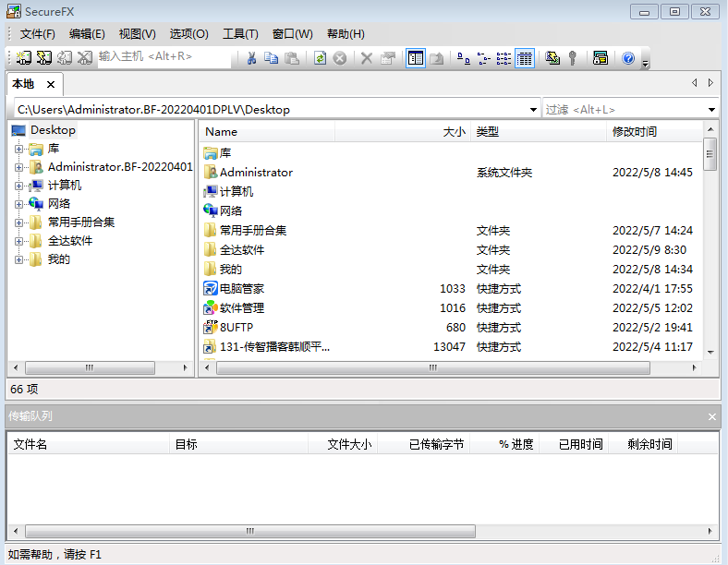This screenshot has width=728, height=565.
Task: Select the 131-传智播客韩顺平 shortcut row
Action: (x=448, y=346)
